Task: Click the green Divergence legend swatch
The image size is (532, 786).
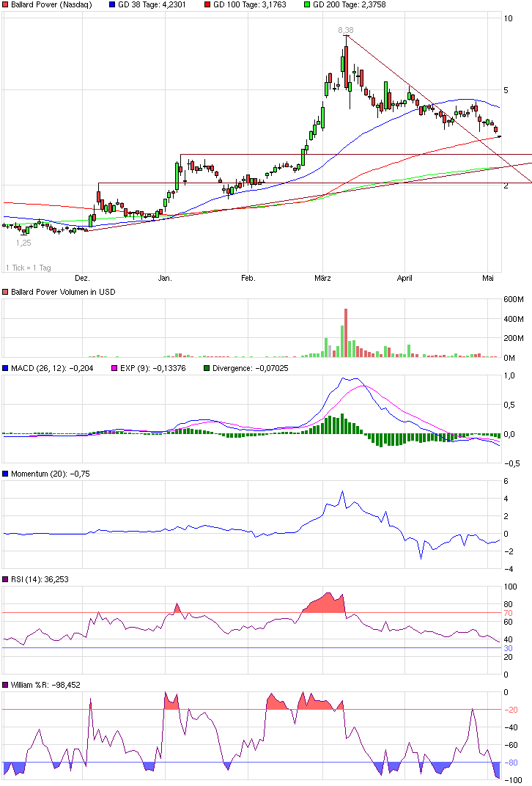Action: point(207,368)
